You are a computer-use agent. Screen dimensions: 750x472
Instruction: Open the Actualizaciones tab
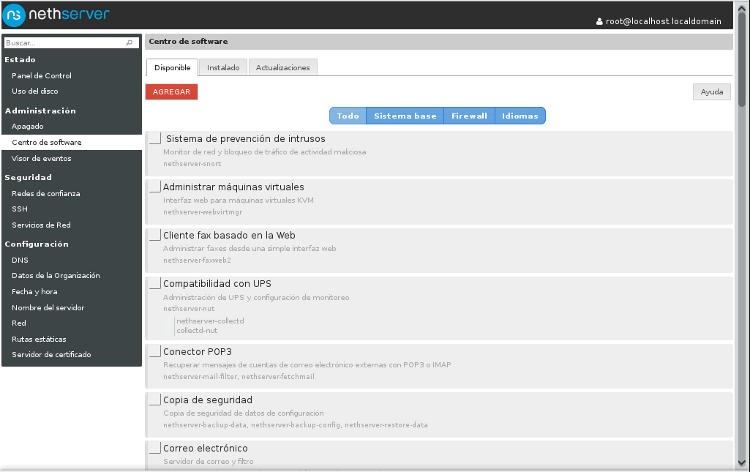tap(283, 67)
